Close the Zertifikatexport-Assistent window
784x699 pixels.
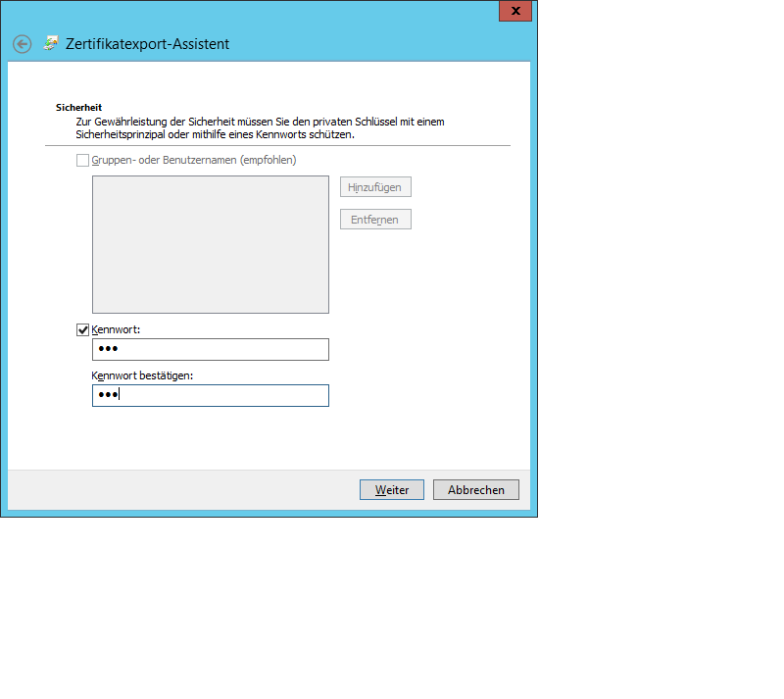coord(515,11)
